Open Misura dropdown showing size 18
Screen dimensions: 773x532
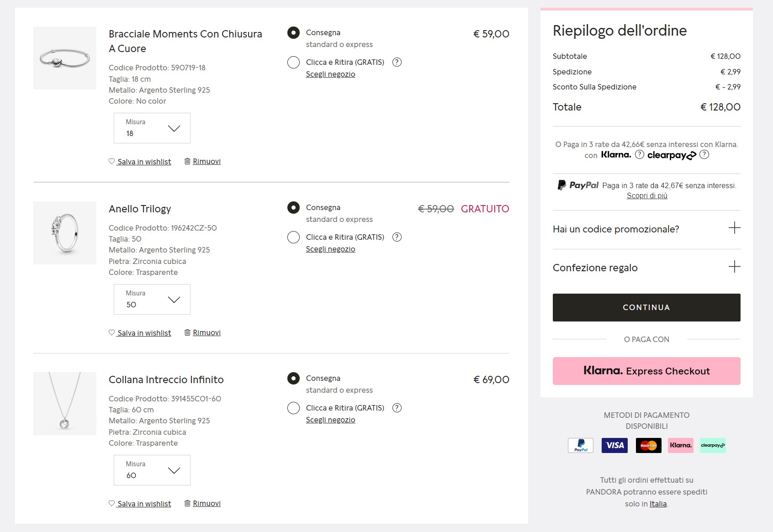coord(152,128)
